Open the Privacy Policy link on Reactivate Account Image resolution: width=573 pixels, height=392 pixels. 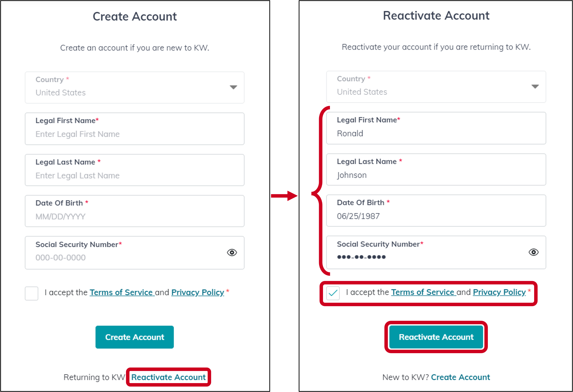(499, 292)
